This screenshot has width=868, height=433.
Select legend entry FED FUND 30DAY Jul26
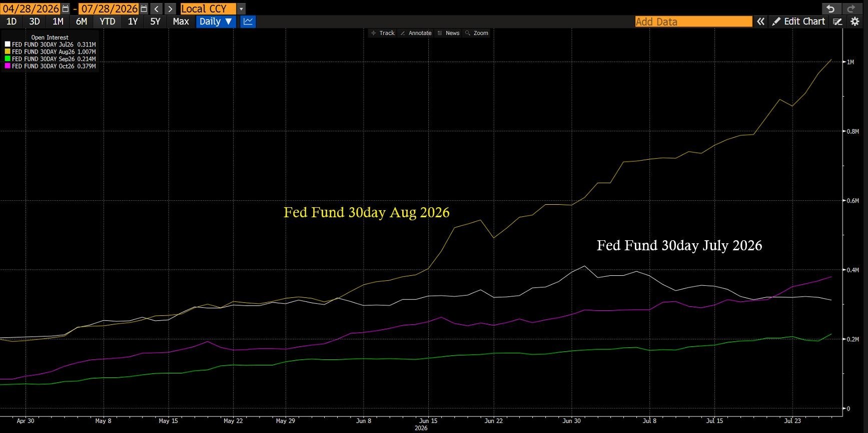point(54,45)
